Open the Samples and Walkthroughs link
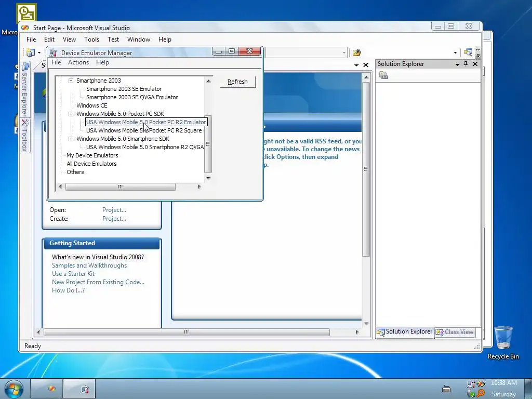Viewport: 532px width, 399px height. (x=89, y=265)
